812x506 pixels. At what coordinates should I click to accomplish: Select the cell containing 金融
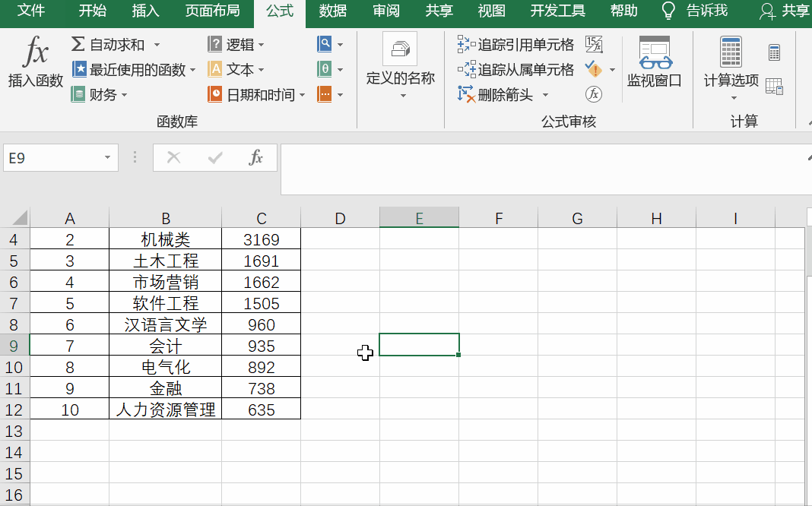165,388
